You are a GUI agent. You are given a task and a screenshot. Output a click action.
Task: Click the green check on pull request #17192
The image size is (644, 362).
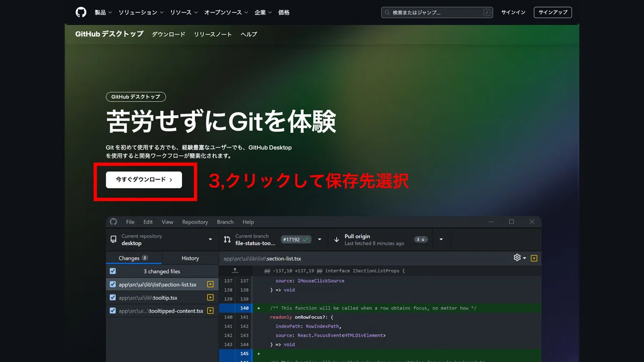point(305,240)
